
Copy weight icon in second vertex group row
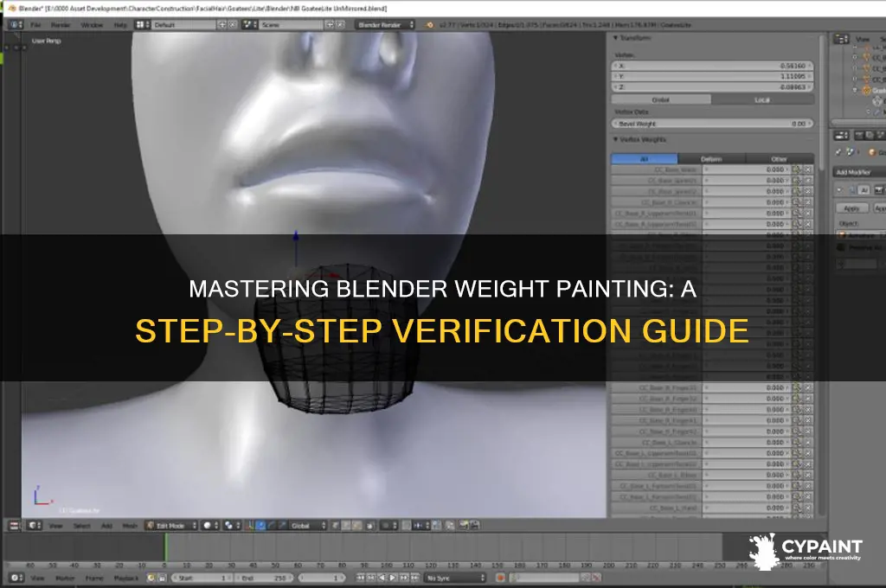pyautogui.click(x=797, y=181)
